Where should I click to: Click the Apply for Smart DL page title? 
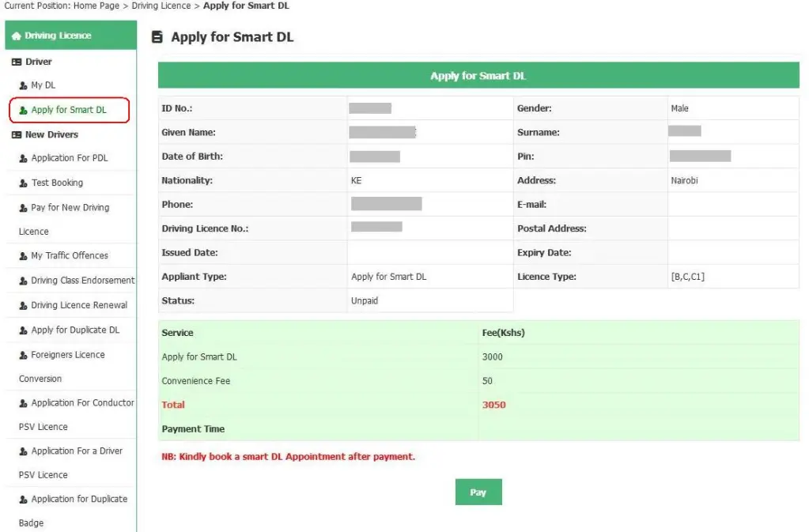pos(232,37)
